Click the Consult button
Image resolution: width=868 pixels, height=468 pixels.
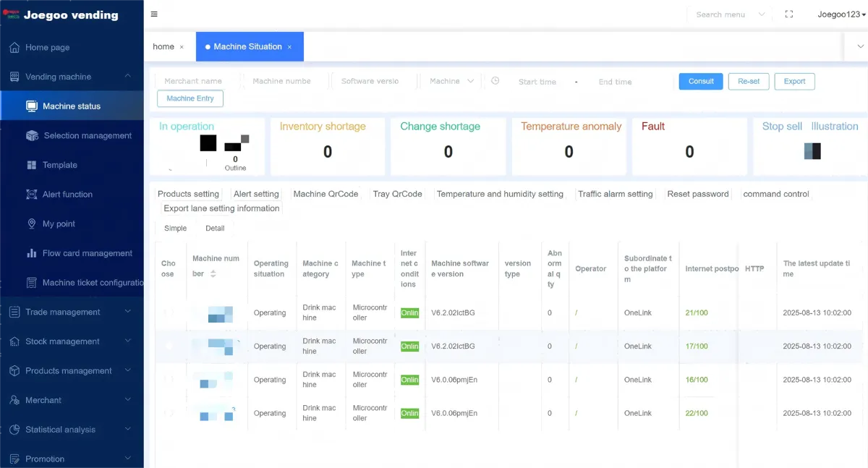click(700, 81)
